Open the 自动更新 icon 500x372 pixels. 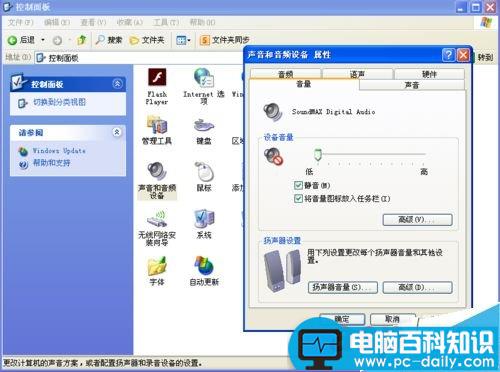[x=204, y=266]
